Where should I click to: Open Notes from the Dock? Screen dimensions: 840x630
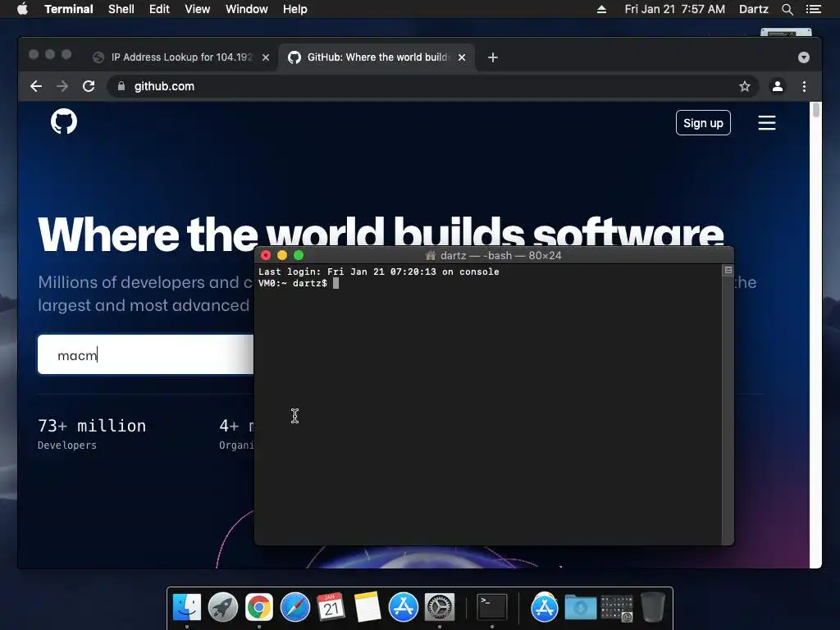pos(367,608)
